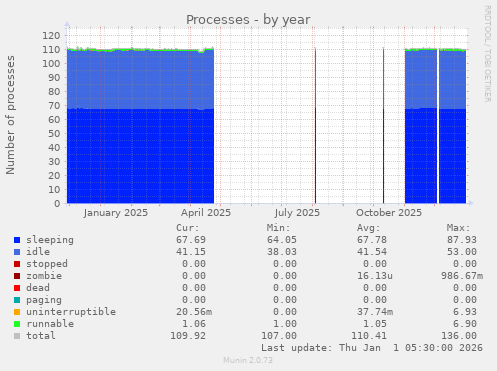Click total maximum value 136.00
This screenshot has width=497, height=371.
pos(459,336)
